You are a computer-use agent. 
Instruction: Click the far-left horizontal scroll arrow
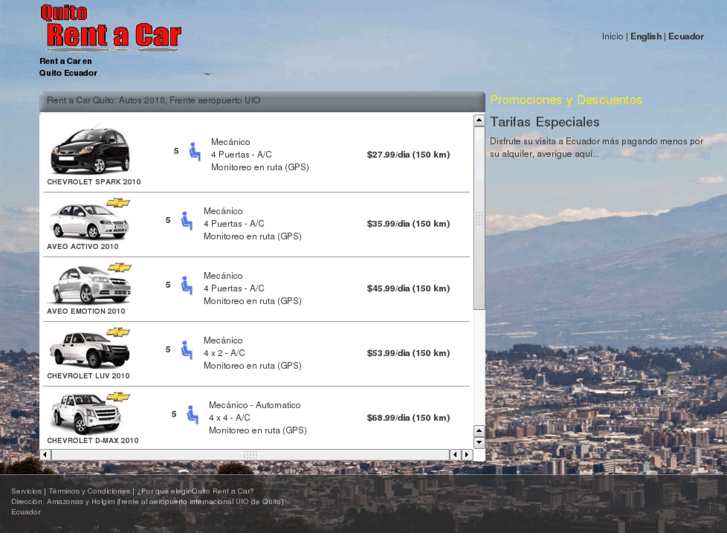[45, 455]
